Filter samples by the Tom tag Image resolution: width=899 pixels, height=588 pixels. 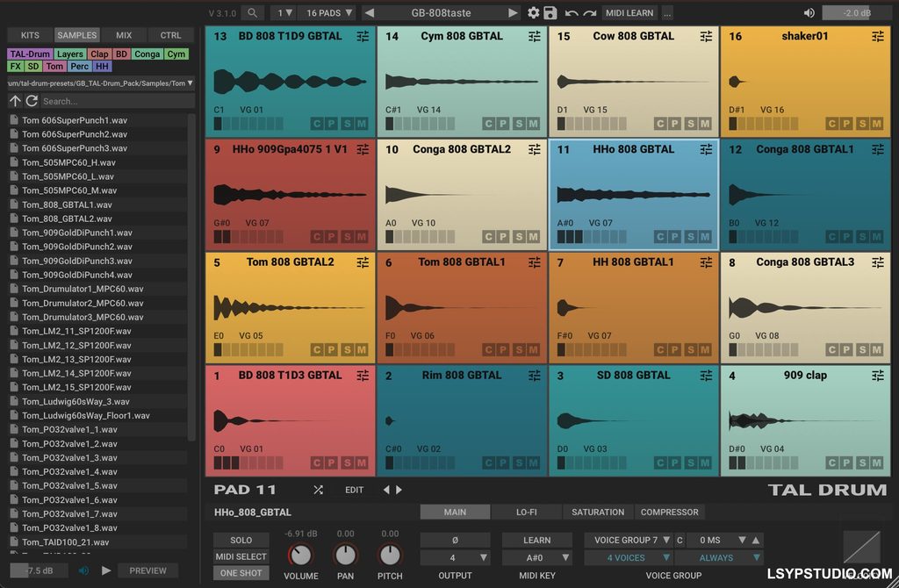[x=54, y=66]
